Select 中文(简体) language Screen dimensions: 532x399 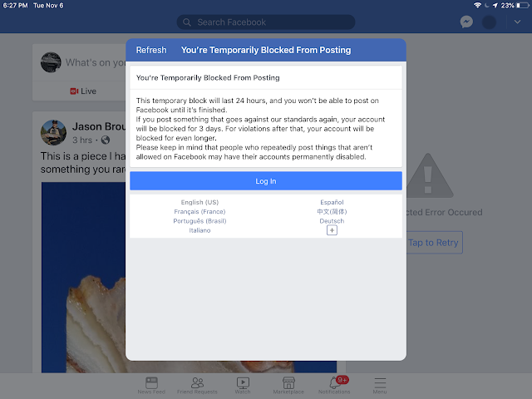332,212
